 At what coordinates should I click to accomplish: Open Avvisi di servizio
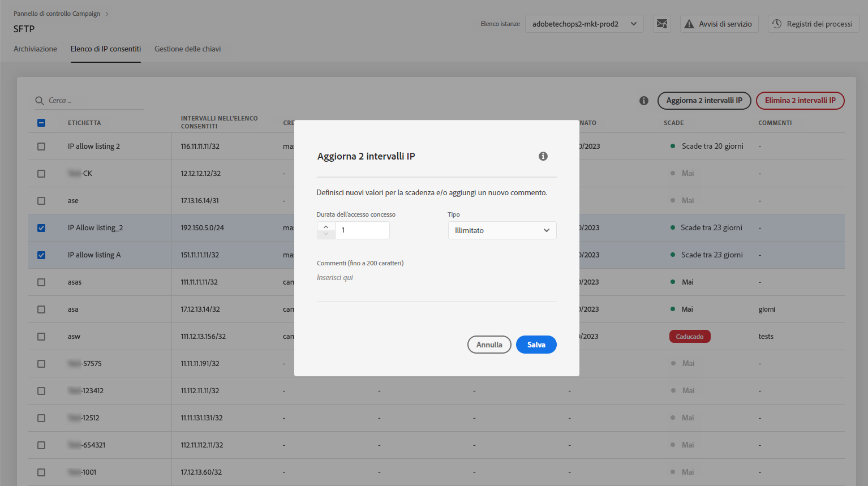(x=719, y=24)
